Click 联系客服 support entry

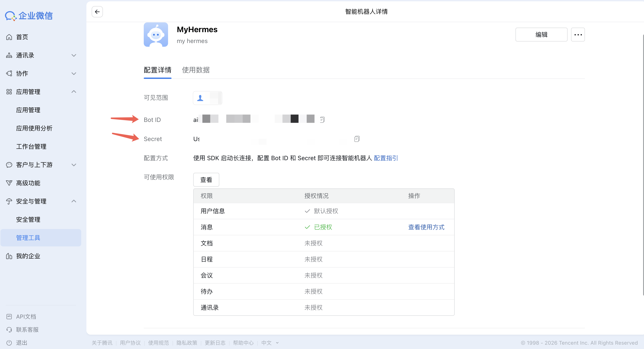pos(27,329)
